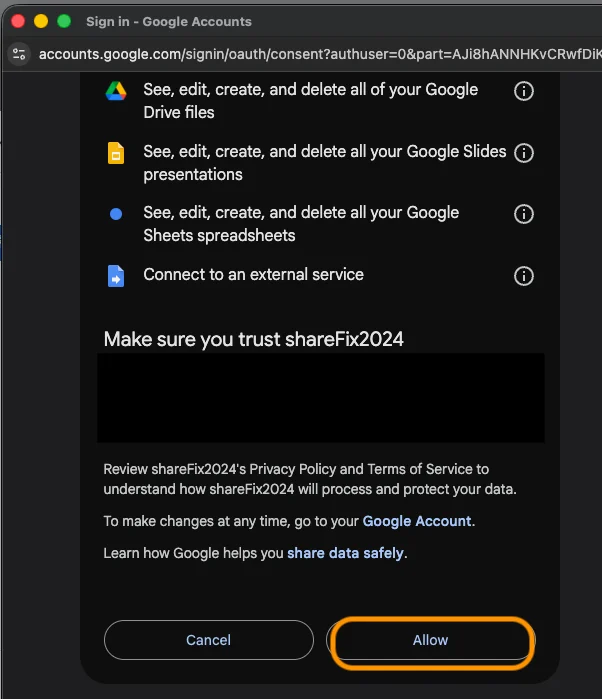Click the external service connection icon
Image resolution: width=602 pixels, height=699 pixels.
click(116, 276)
